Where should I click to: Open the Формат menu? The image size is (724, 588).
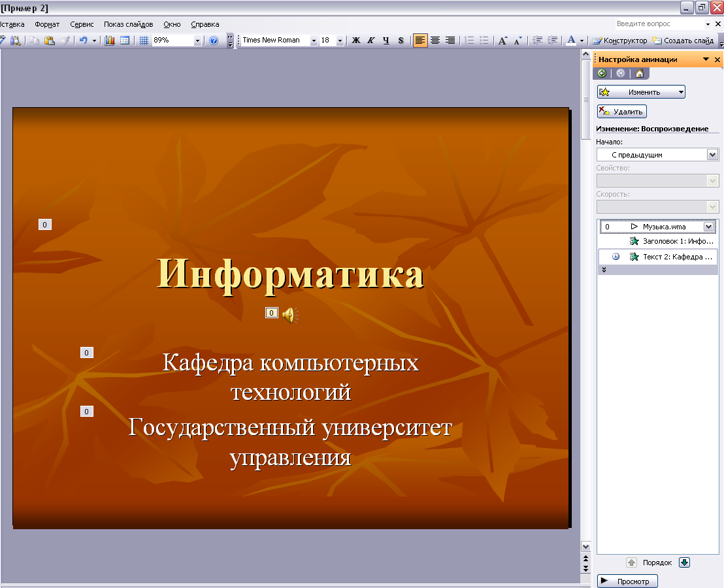47,24
